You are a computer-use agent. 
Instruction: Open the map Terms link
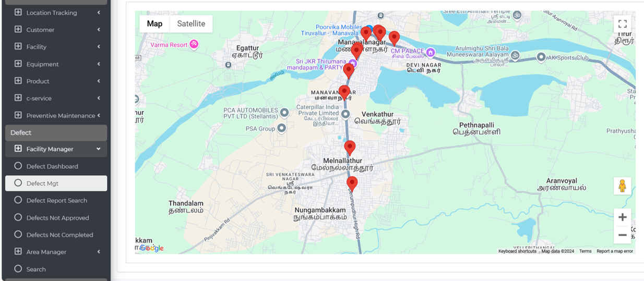point(585,251)
